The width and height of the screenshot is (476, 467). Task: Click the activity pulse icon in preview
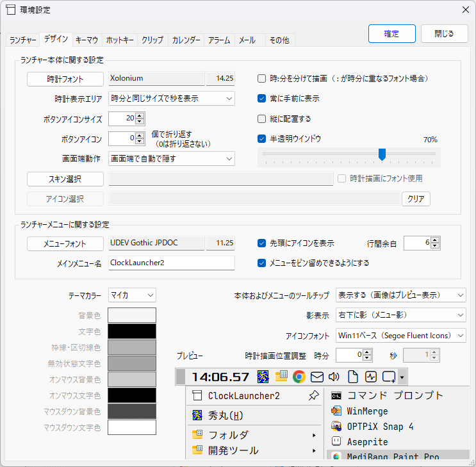point(371,377)
